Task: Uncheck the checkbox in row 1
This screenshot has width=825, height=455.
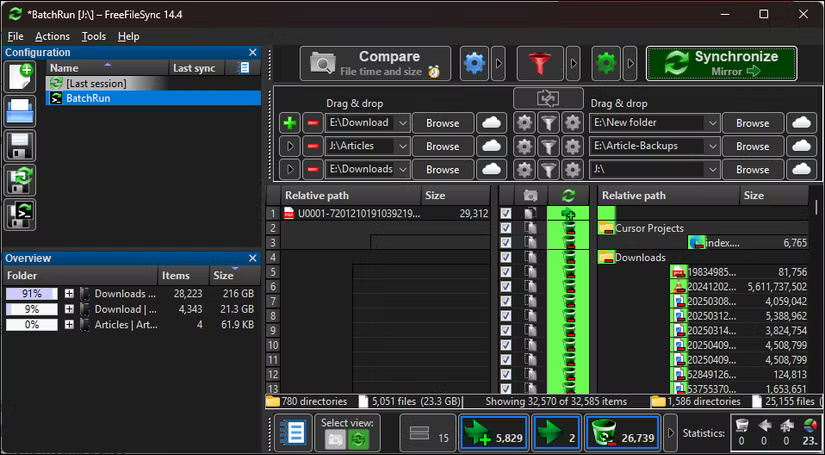Action: (x=506, y=214)
